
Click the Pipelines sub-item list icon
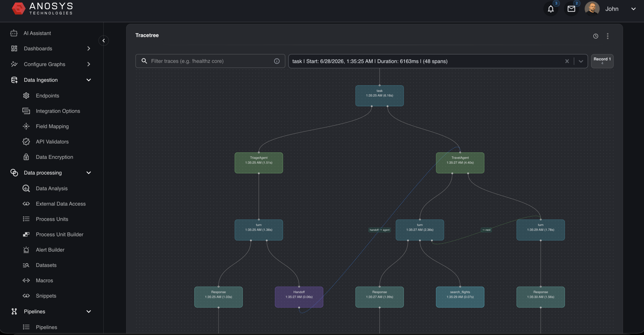26,327
